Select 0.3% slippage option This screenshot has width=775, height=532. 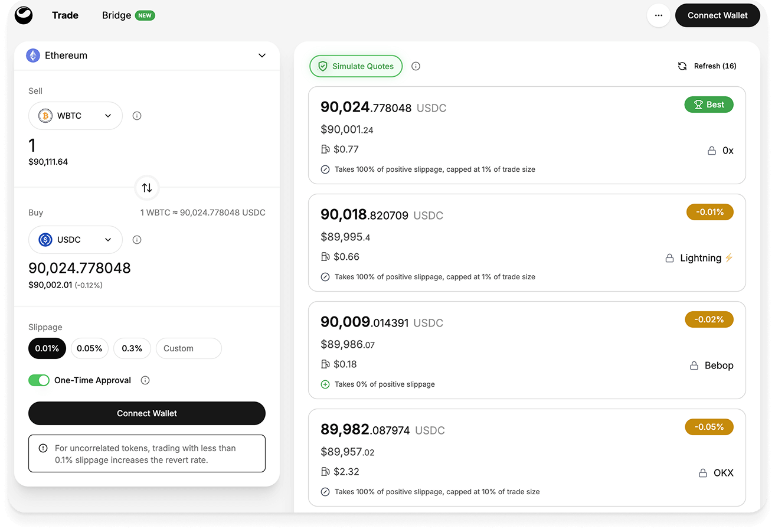[132, 348]
